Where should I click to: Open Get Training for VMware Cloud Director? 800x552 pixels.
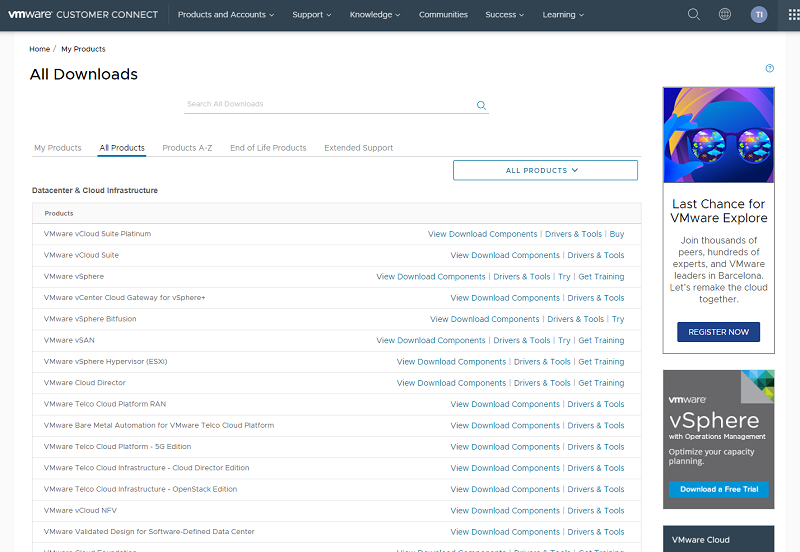601,383
